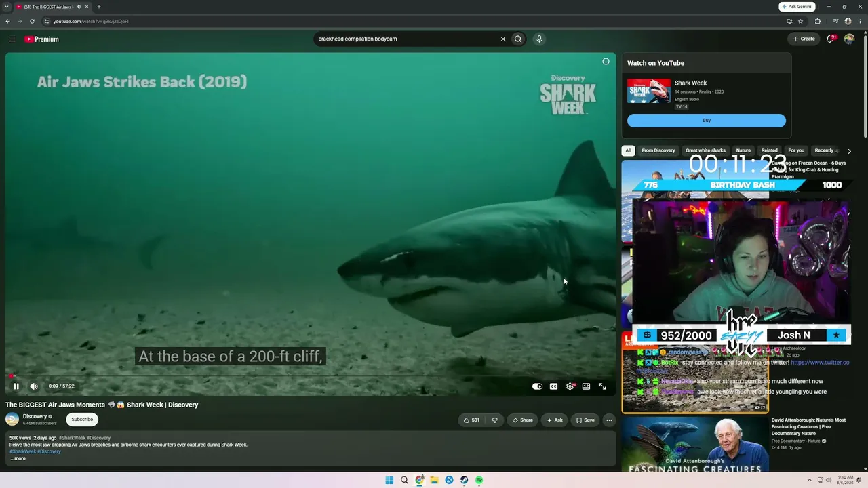The height and width of the screenshot is (488, 868).
Task: Toggle closed captions in the player
Action: 554,386
